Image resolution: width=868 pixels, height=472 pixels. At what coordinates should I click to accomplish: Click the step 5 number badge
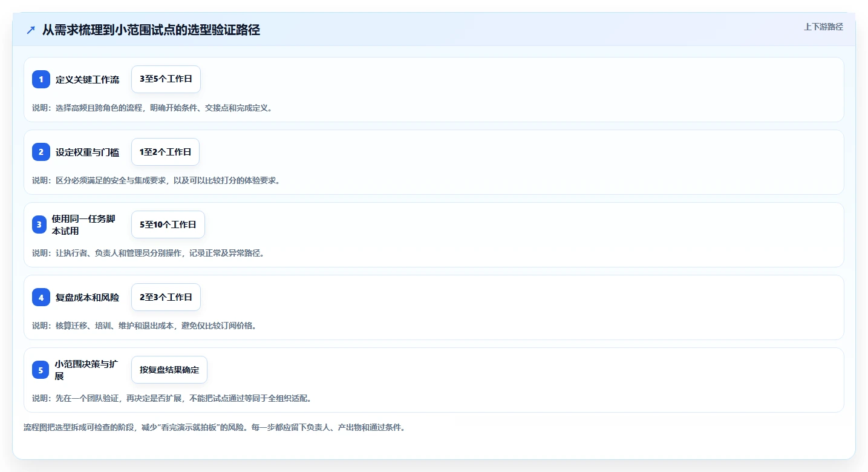41,370
